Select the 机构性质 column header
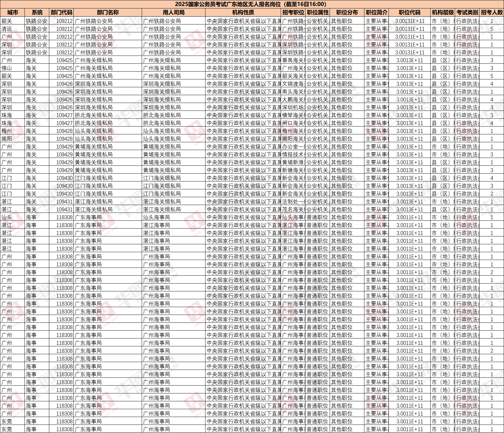 pos(243,12)
